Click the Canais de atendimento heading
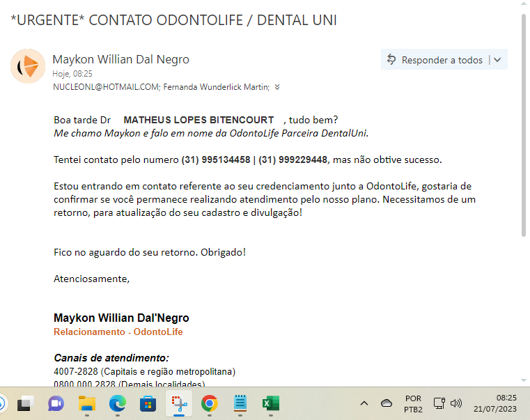530x420 pixels. click(111, 358)
